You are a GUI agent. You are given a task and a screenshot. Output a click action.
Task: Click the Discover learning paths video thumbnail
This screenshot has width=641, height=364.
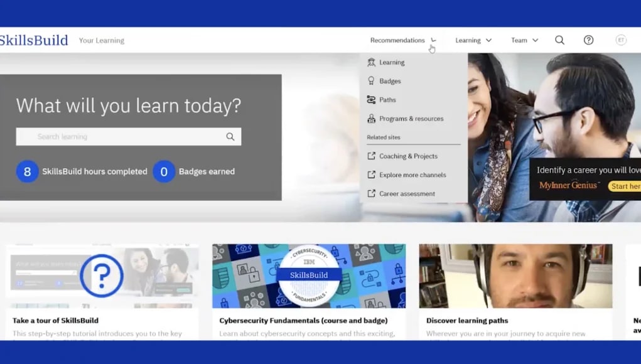point(515,276)
